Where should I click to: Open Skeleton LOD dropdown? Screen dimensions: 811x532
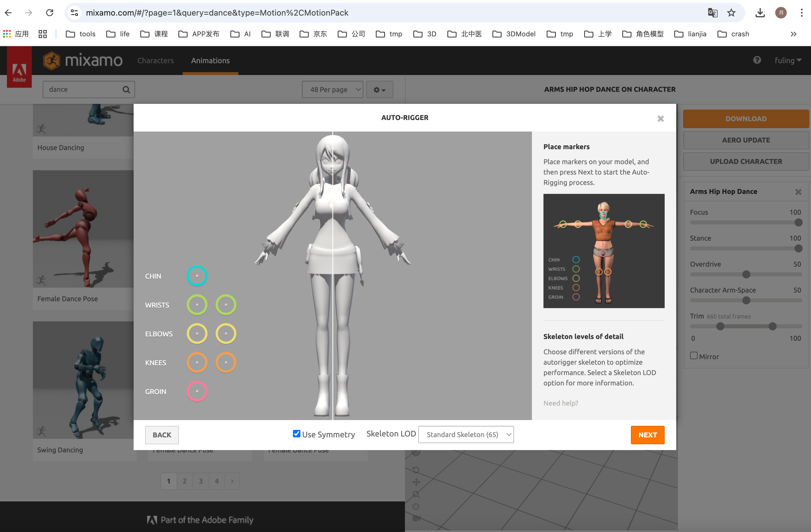coord(466,434)
